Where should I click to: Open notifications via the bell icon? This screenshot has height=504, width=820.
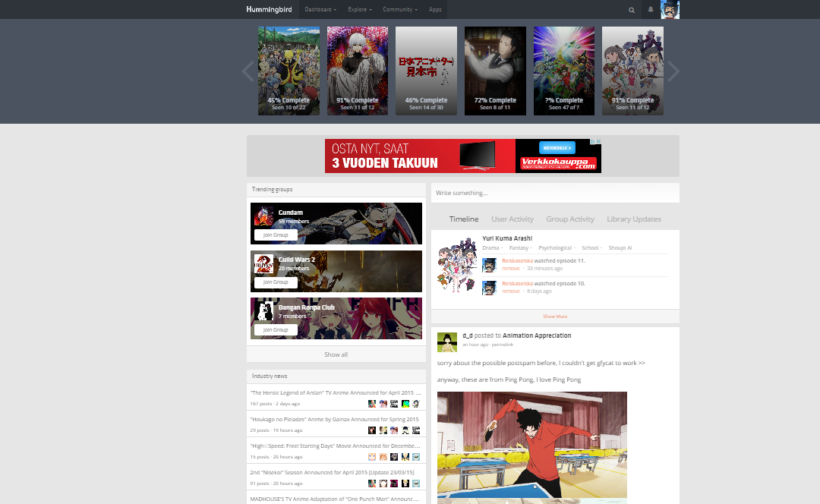651,10
